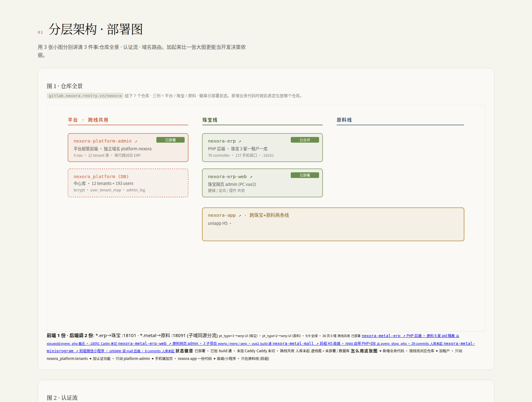Click the text PHP 后端 · 珠宝 3 家一租户一库
This screenshot has width=532, height=402.
click(238, 149)
